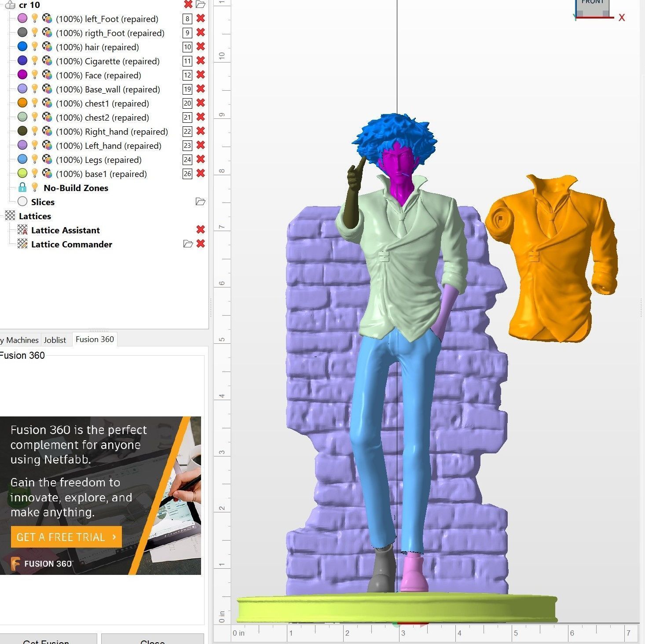Remove Right_hand with its red X icon

click(201, 131)
